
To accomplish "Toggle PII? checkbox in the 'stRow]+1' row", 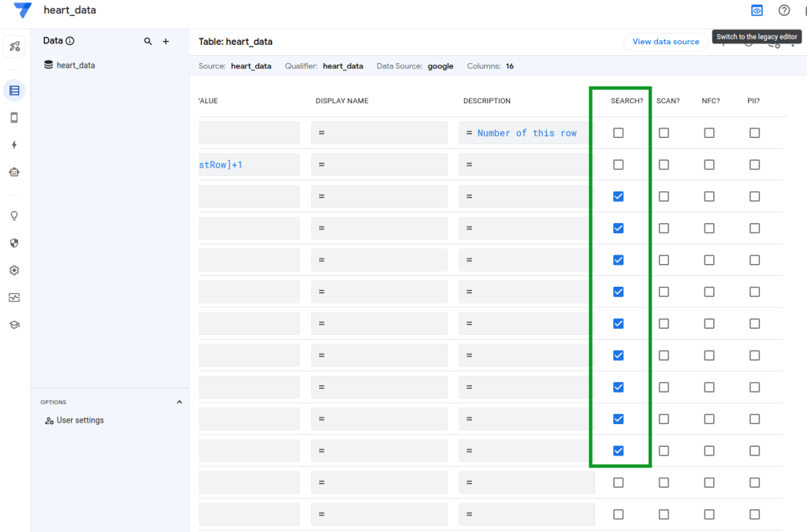I will point(754,165).
